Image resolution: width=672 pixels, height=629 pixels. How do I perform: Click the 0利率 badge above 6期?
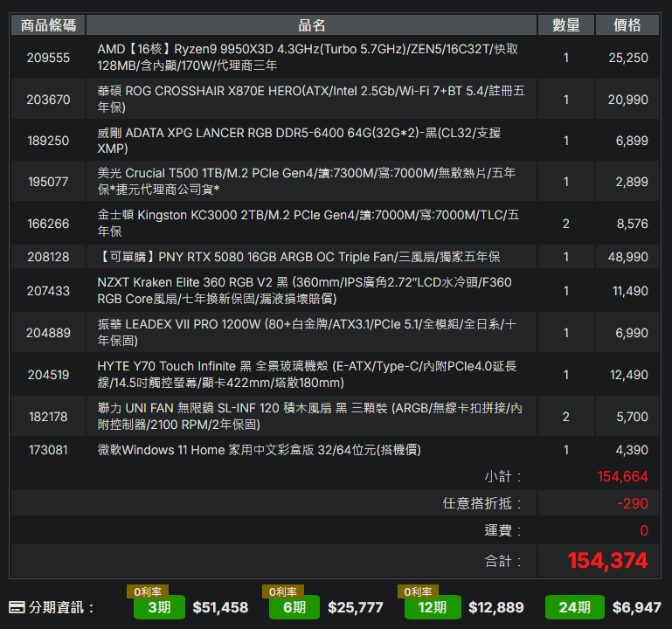point(283,591)
